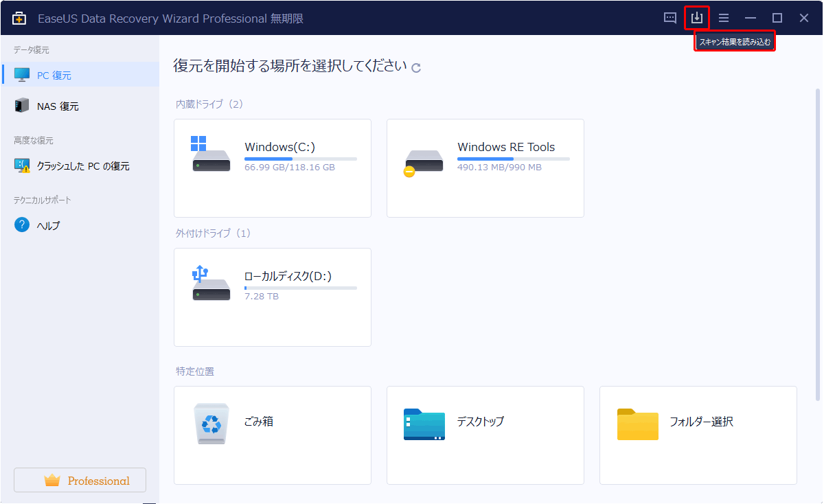Click the Windows RE Tools drive icon
The height and width of the screenshot is (504, 824).
[x=423, y=163]
